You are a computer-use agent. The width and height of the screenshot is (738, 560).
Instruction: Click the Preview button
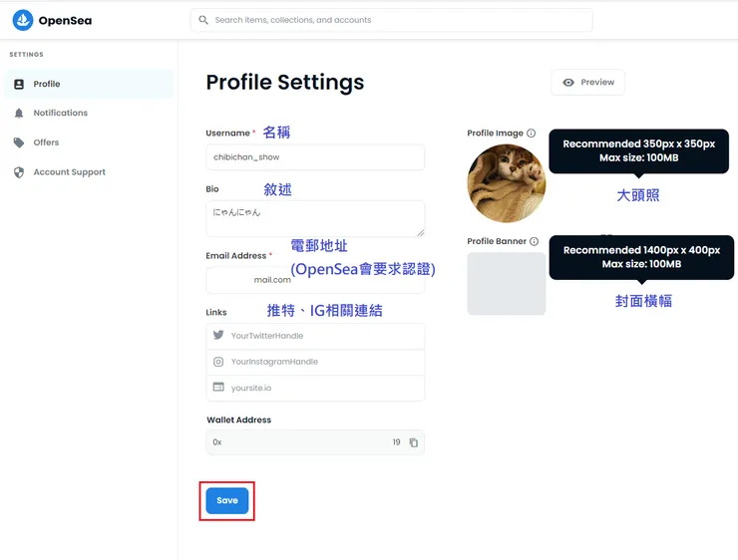click(x=587, y=83)
